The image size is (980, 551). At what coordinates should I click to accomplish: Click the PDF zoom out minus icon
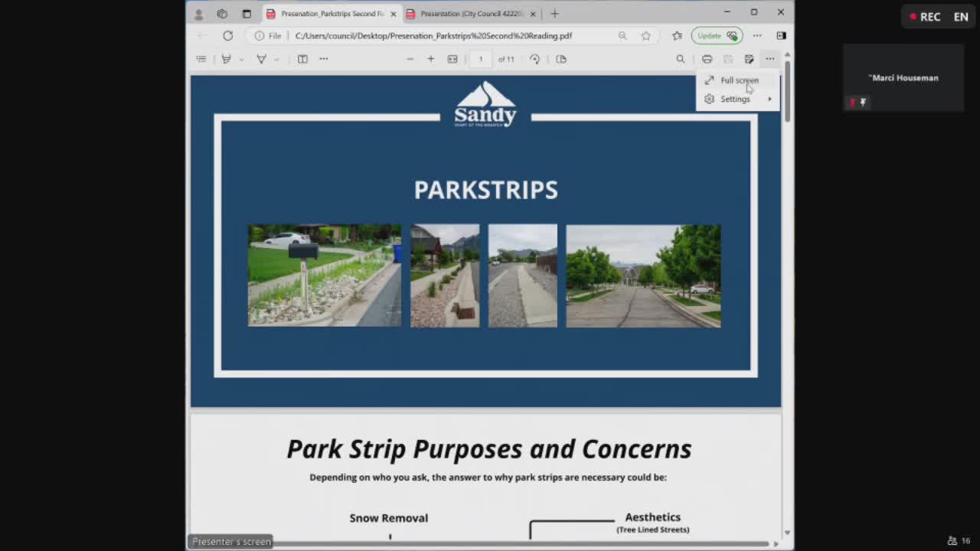pos(410,59)
